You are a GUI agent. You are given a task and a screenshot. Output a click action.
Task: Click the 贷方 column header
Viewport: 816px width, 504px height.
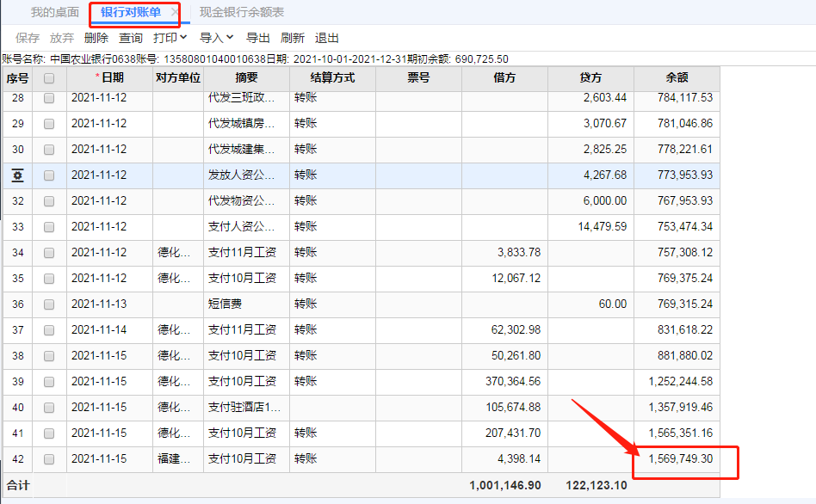pyautogui.click(x=590, y=78)
